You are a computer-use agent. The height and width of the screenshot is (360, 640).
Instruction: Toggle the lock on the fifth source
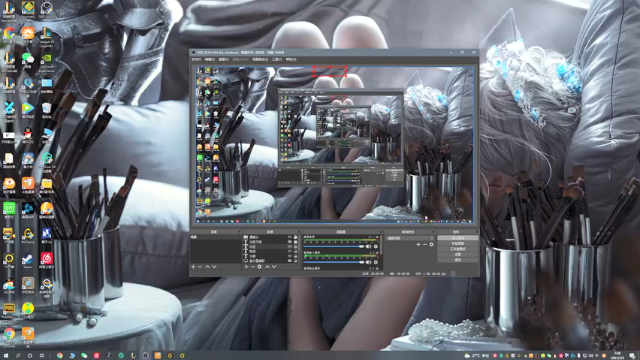(296, 256)
